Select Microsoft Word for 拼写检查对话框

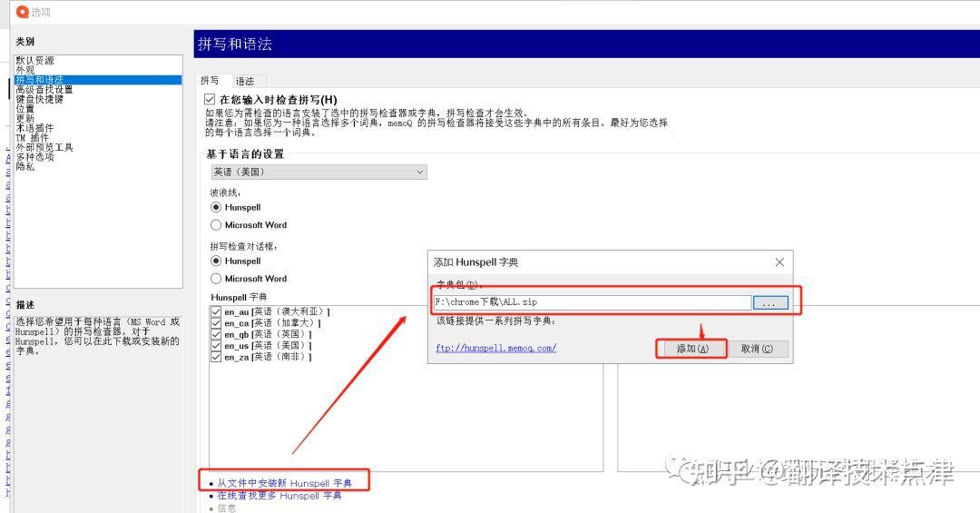pyautogui.click(x=216, y=279)
